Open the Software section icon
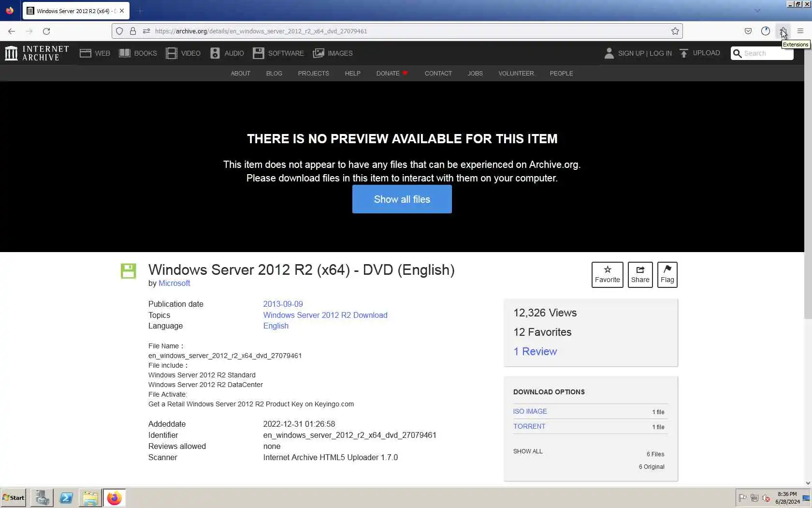 259,53
